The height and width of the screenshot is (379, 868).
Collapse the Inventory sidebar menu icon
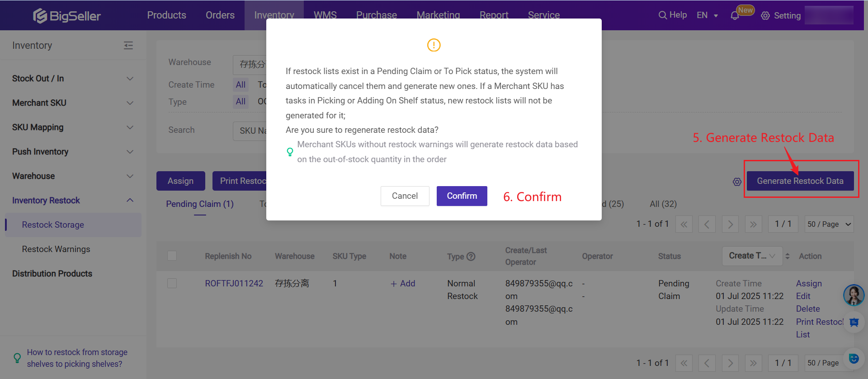pyautogui.click(x=128, y=45)
